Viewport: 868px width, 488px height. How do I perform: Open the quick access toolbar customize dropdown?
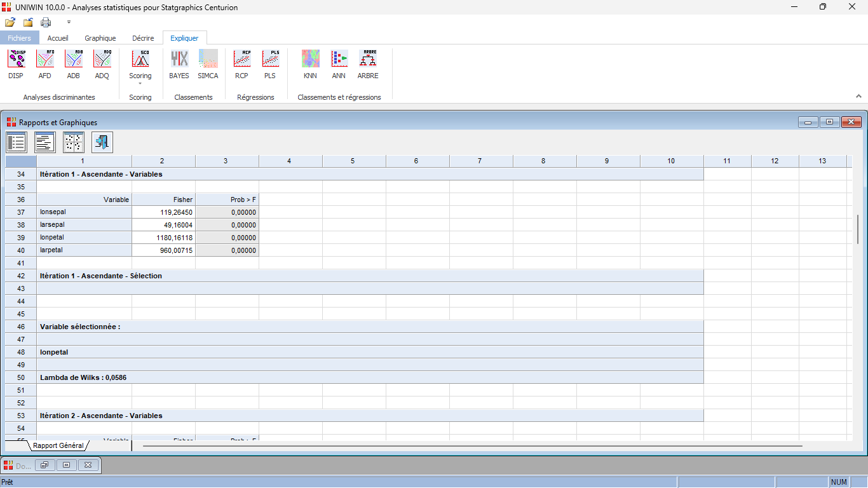click(x=69, y=22)
